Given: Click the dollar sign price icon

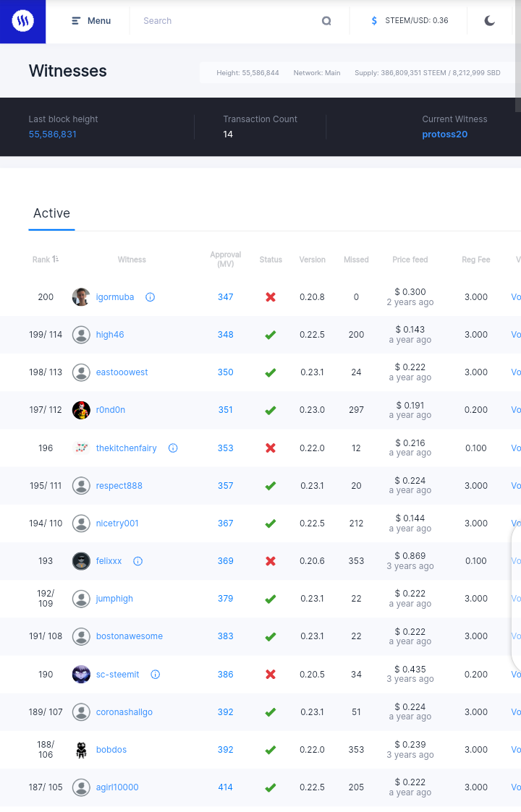Looking at the screenshot, I should click(374, 21).
